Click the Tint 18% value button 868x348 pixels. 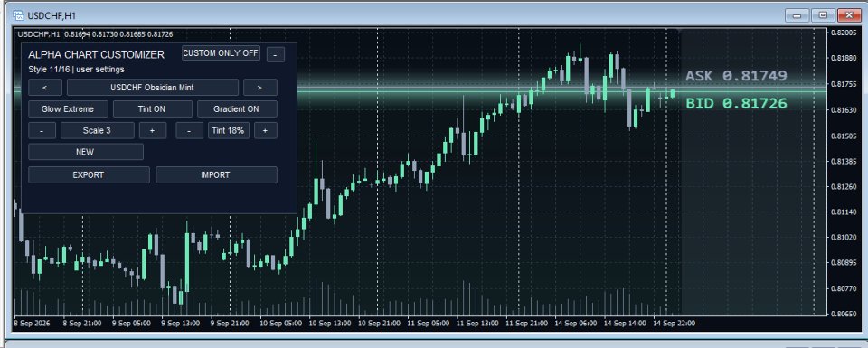tap(229, 130)
